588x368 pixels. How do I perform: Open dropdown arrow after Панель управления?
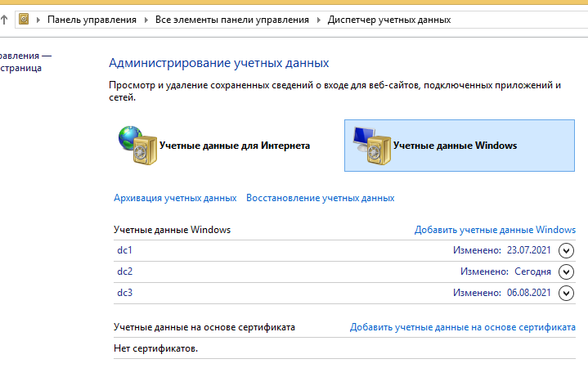point(146,20)
